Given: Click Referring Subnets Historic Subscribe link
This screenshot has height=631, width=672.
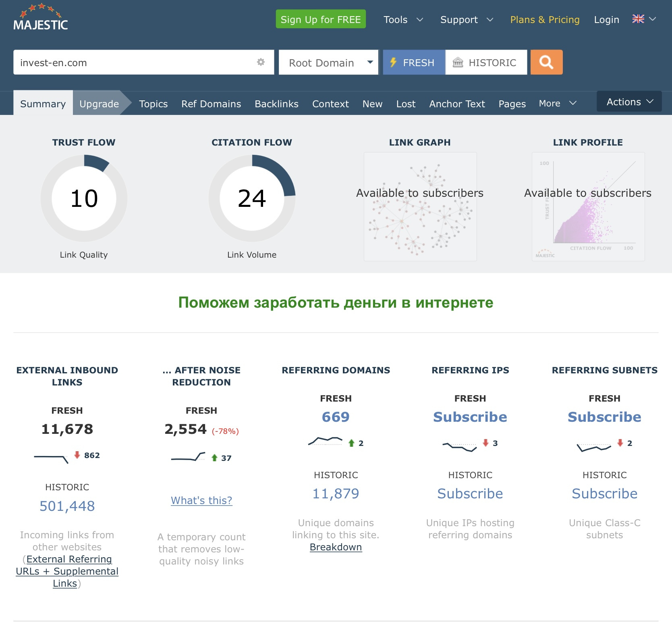Looking at the screenshot, I should coord(604,493).
